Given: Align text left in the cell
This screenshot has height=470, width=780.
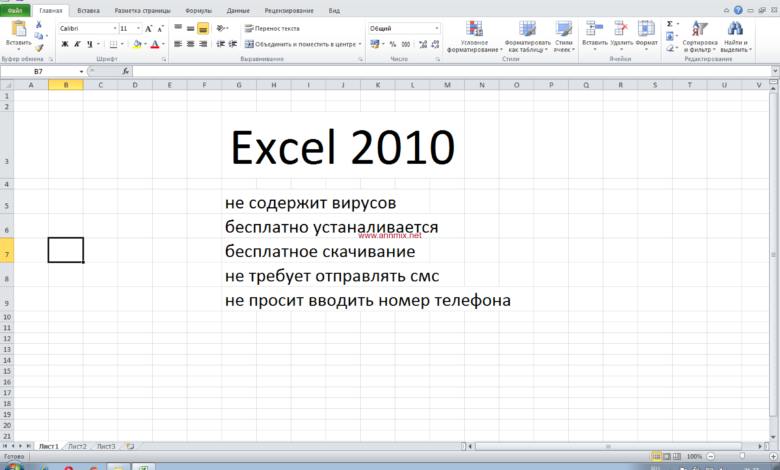Looking at the screenshot, I should [x=178, y=44].
